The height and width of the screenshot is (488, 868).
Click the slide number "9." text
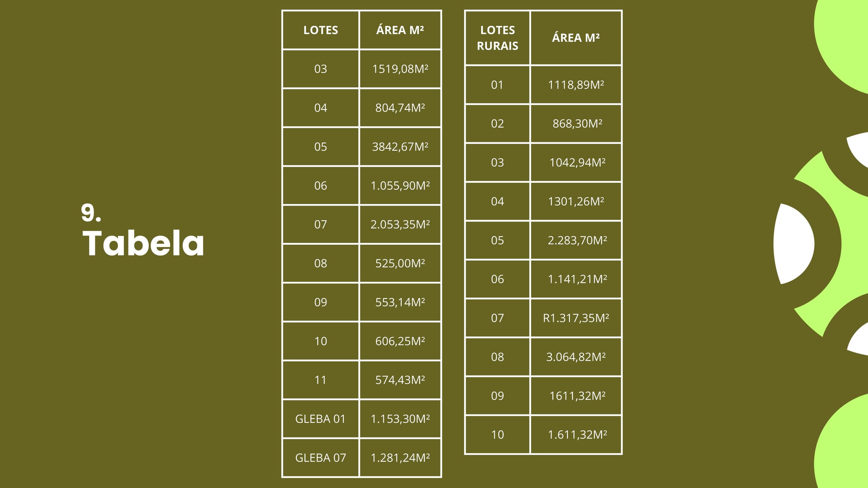(91, 213)
